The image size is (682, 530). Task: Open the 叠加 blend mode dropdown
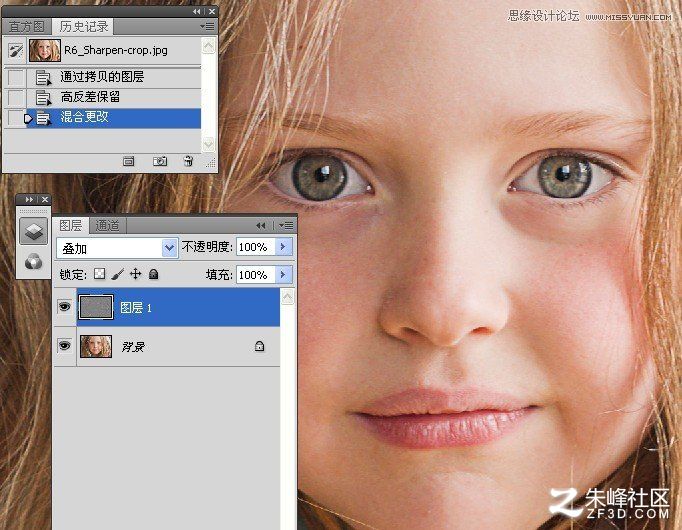[169, 248]
